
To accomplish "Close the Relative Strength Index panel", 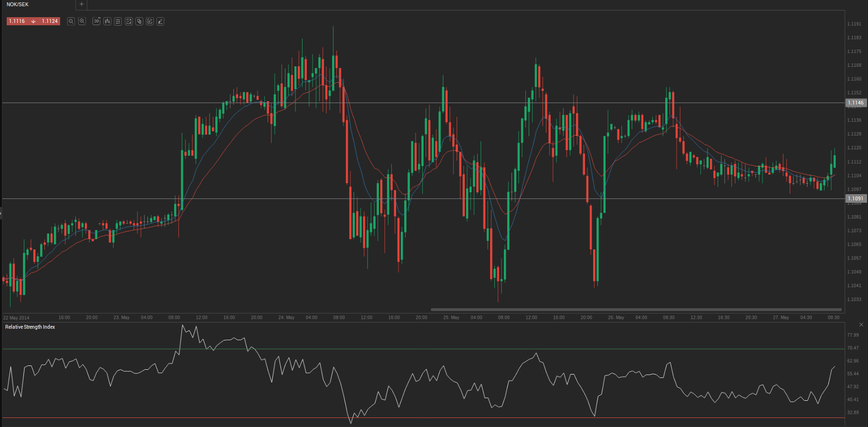I will click(x=861, y=325).
